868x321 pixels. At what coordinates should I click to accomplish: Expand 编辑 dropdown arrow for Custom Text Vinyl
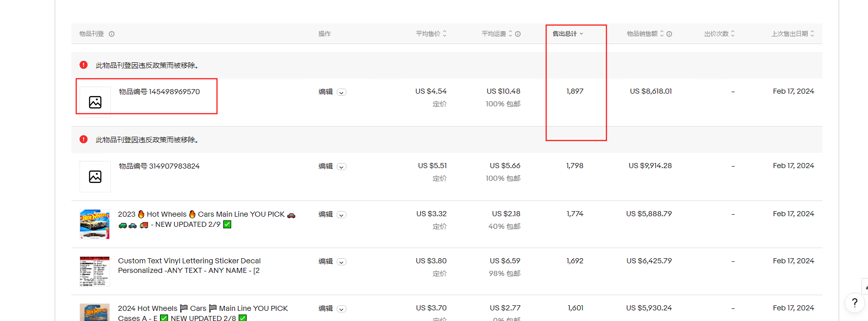coord(342,262)
